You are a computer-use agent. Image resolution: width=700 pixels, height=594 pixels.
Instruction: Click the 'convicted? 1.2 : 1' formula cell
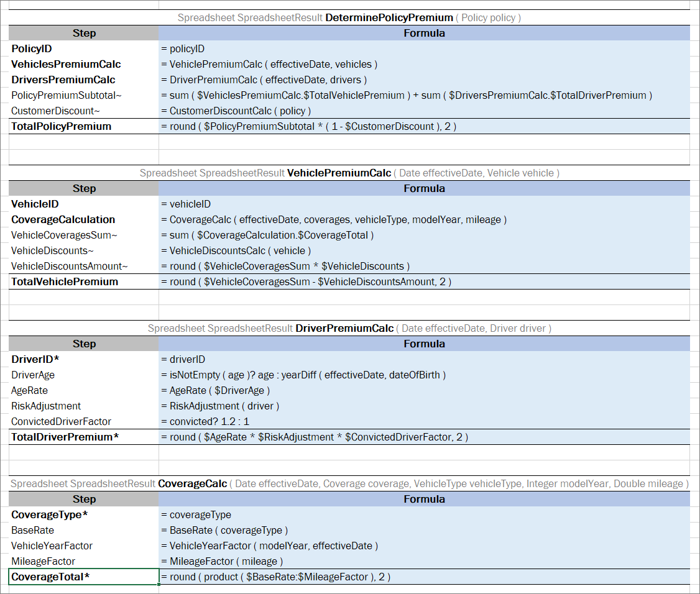pos(424,421)
